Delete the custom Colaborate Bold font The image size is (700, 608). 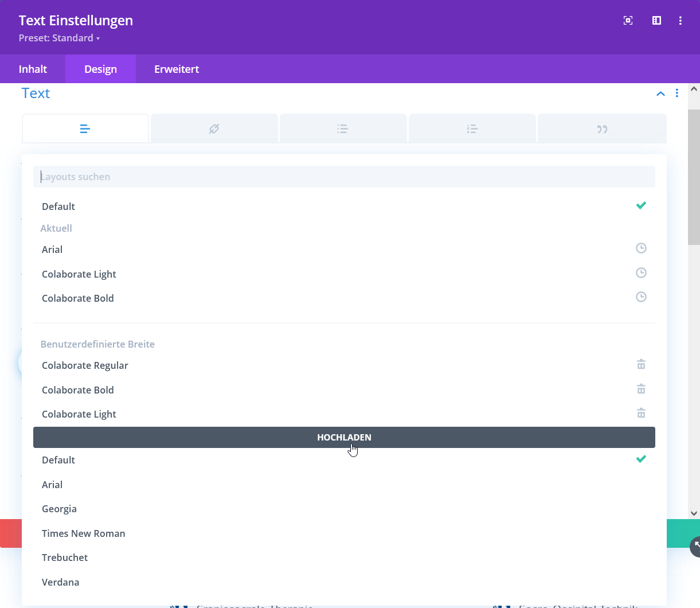coord(641,389)
